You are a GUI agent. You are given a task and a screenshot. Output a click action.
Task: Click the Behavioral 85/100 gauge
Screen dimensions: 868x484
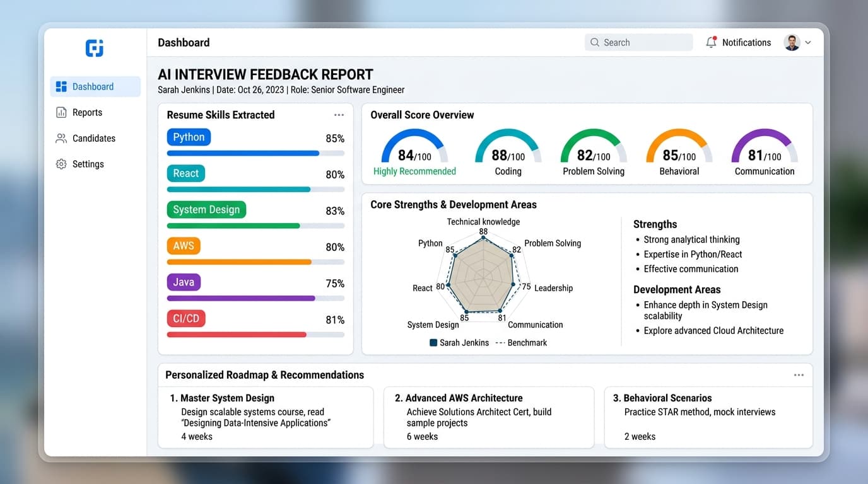point(679,146)
